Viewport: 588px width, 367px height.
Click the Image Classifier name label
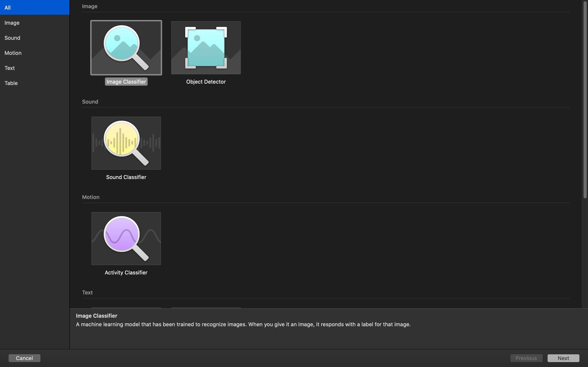(x=126, y=82)
